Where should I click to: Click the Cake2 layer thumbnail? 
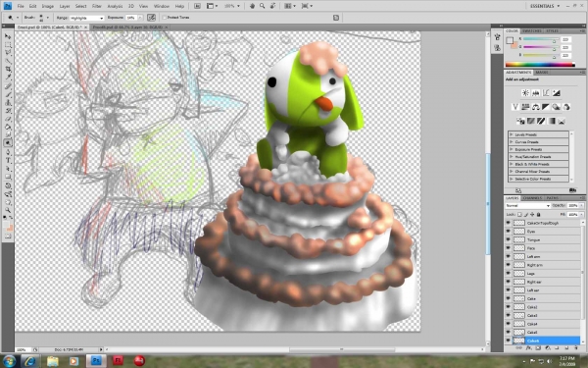(x=519, y=307)
